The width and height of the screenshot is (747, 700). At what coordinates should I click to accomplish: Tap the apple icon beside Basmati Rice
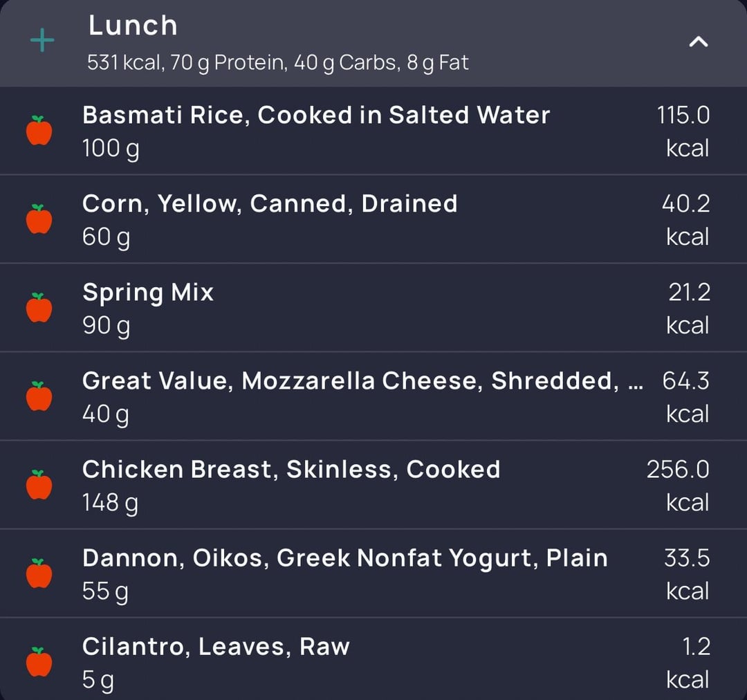click(39, 130)
